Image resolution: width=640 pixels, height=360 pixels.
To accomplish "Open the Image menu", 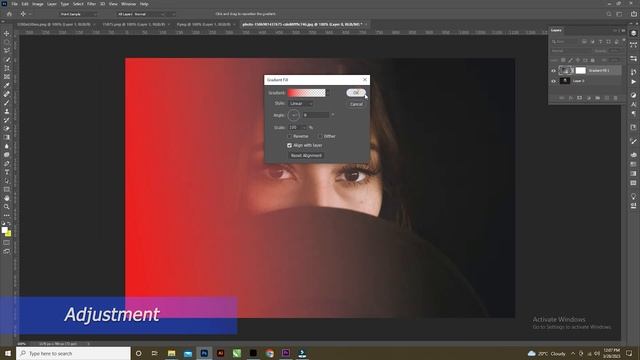I will pyautogui.click(x=38, y=4).
